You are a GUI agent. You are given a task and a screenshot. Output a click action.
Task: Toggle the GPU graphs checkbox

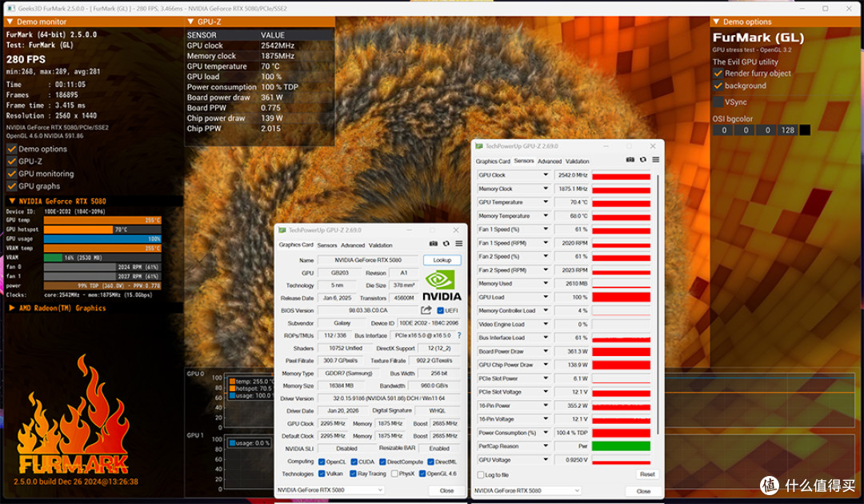click(x=11, y=186)
